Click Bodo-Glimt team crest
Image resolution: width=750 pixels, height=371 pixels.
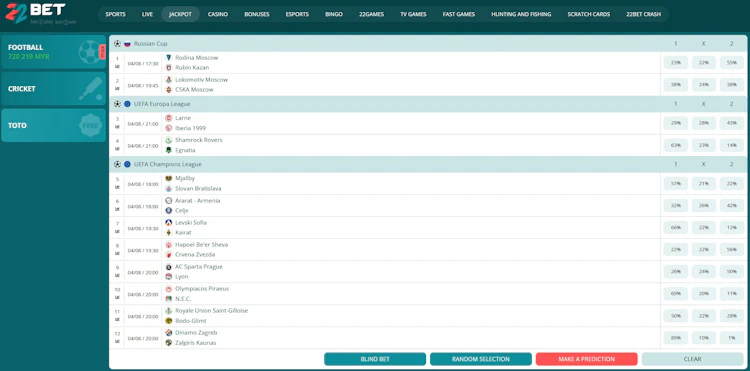tap(168, 321)
